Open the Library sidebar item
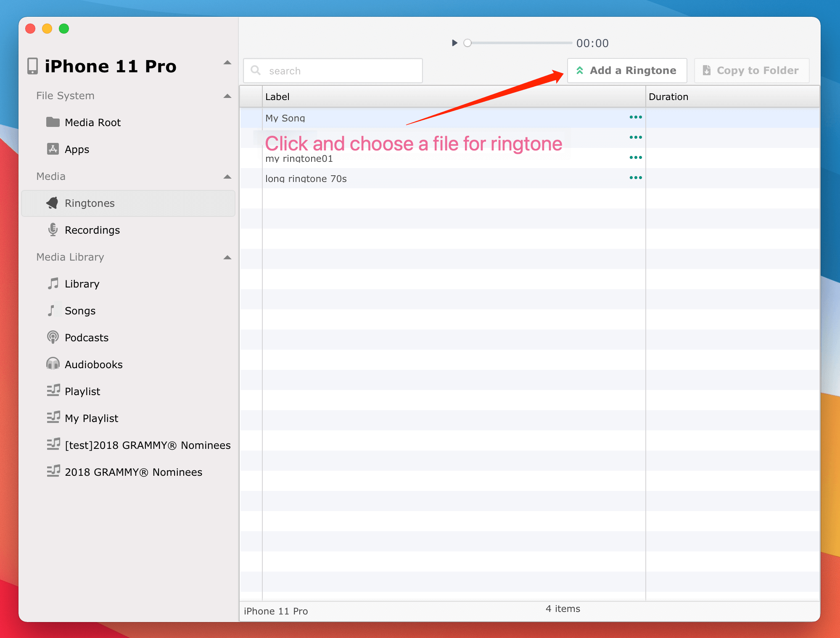The width and height of the screenshot is (840, 638). 128,284
